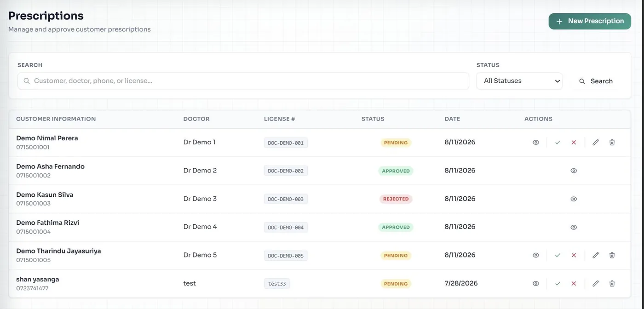Image resolution: width=644 pixels, height=309 pixels.
Task: Click the Pending badge for Demo Nimal Perera
Action: pos(396,143)
